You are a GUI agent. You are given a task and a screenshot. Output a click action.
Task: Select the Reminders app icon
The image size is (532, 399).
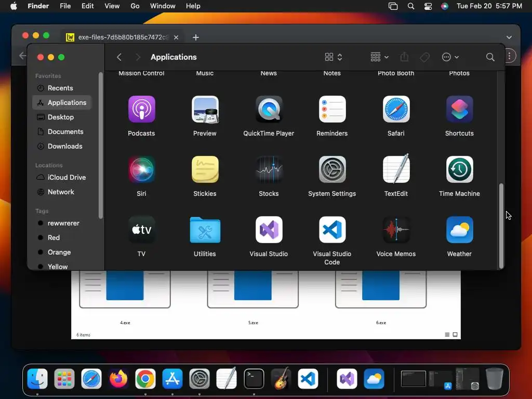click(x=332, y=109)
